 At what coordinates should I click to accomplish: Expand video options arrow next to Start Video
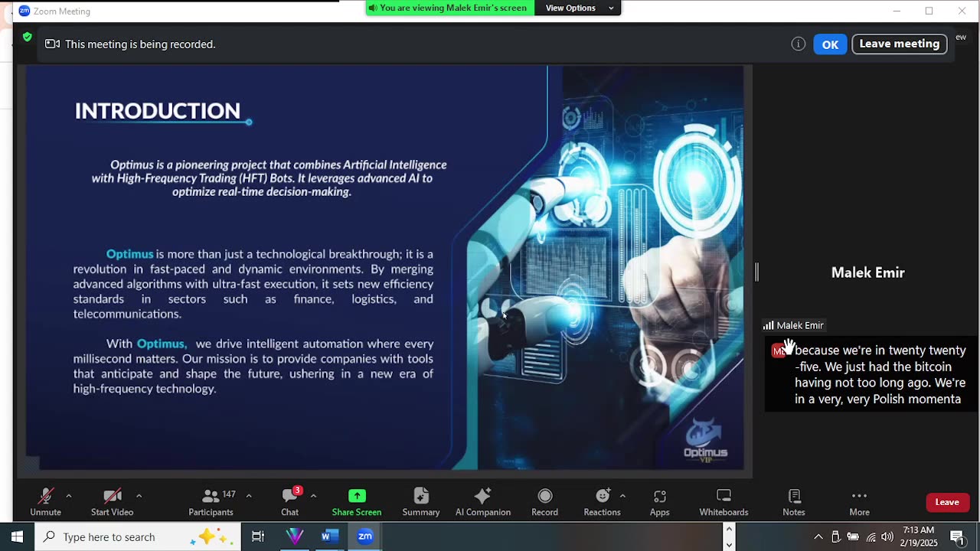[x=139, y=496]
